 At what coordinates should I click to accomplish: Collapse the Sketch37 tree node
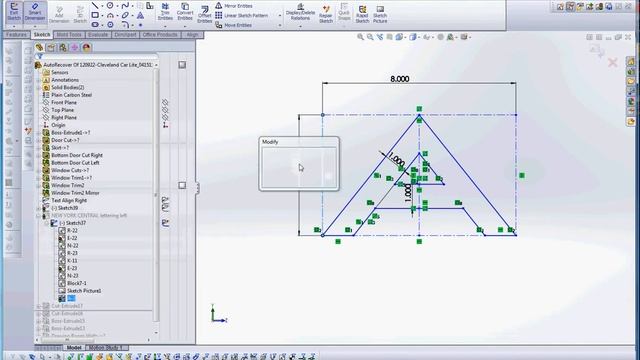46,223
